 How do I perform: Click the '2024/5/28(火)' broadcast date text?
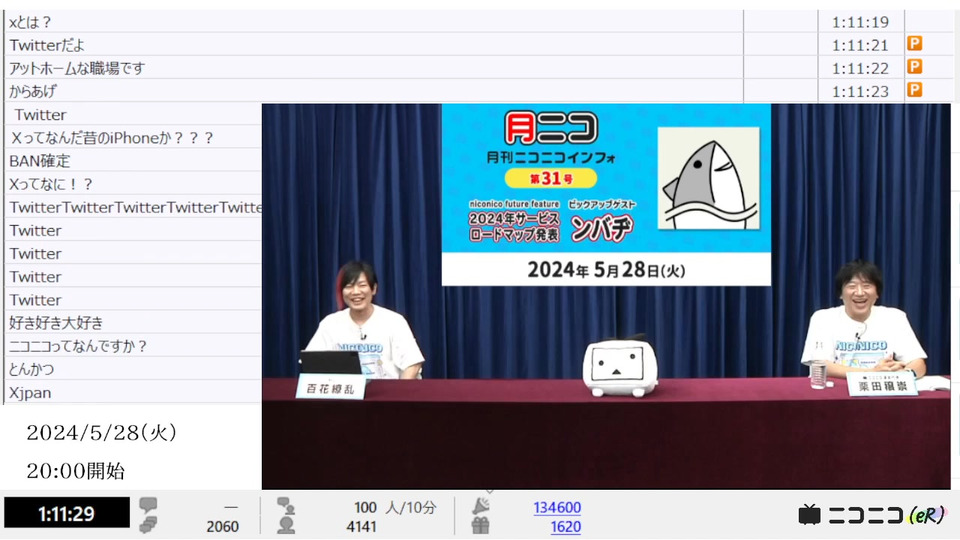[x=102, y=433]
